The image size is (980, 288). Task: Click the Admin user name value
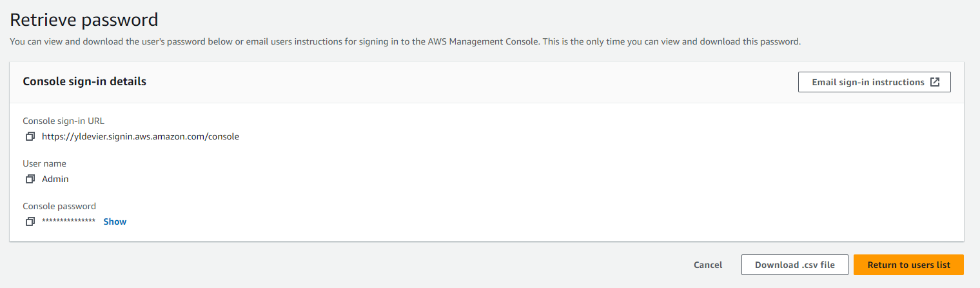[x=55, y=179]
